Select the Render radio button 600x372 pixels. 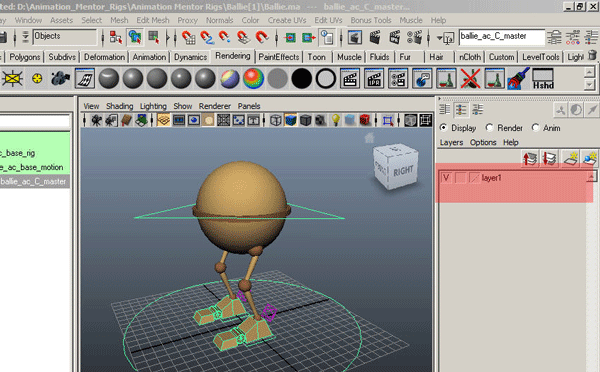tap(489, 127)
